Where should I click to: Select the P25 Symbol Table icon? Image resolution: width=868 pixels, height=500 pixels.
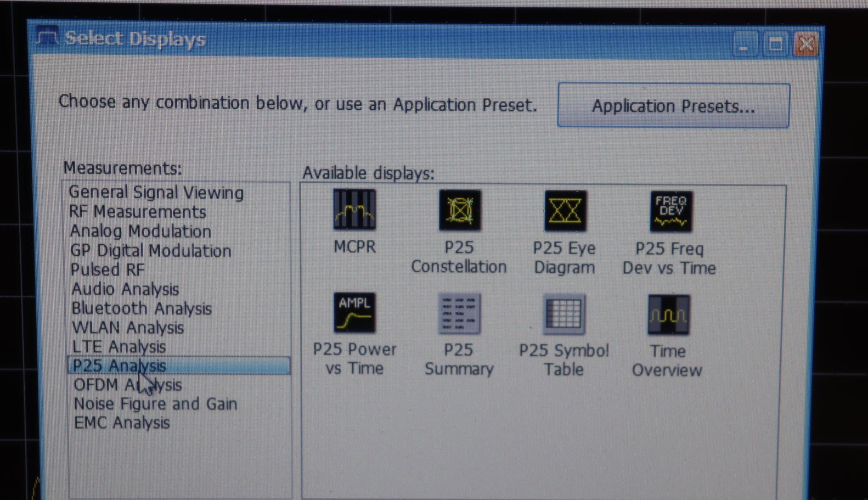click(564, 314)
